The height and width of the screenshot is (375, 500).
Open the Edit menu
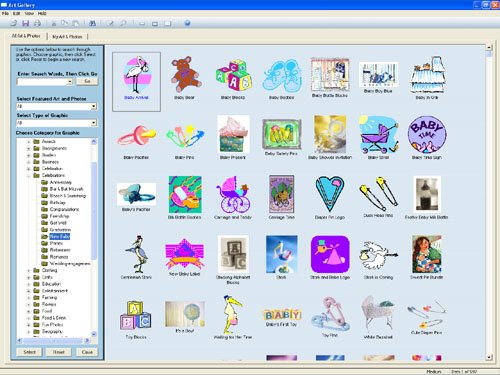[x=16, y=14]
